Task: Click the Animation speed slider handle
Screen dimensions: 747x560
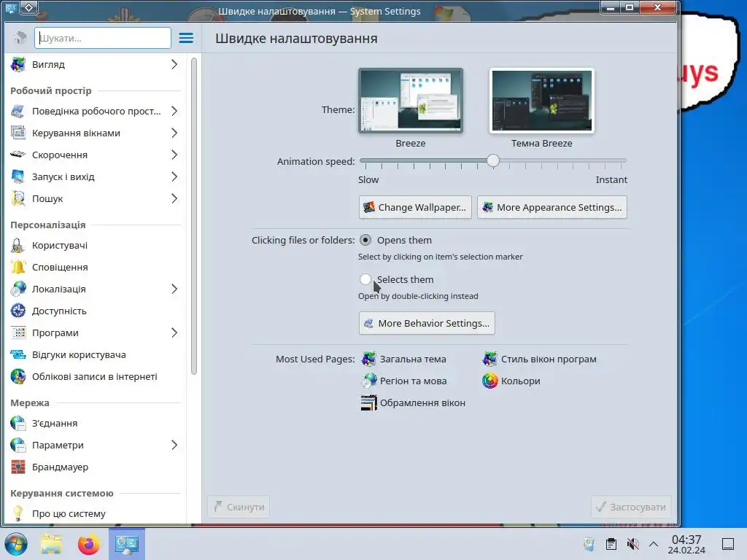Action: coord(493,160)
